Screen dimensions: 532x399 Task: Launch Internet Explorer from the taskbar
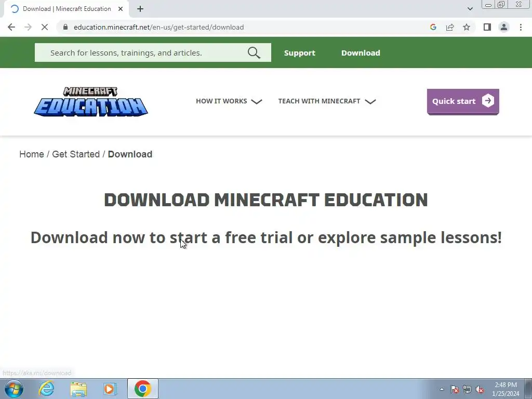pos(46,389)
